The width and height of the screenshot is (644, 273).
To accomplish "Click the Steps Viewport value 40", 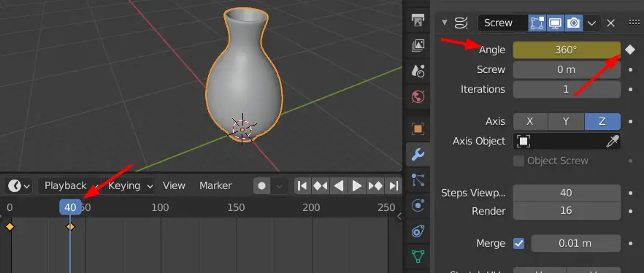I will click(567, 193).
